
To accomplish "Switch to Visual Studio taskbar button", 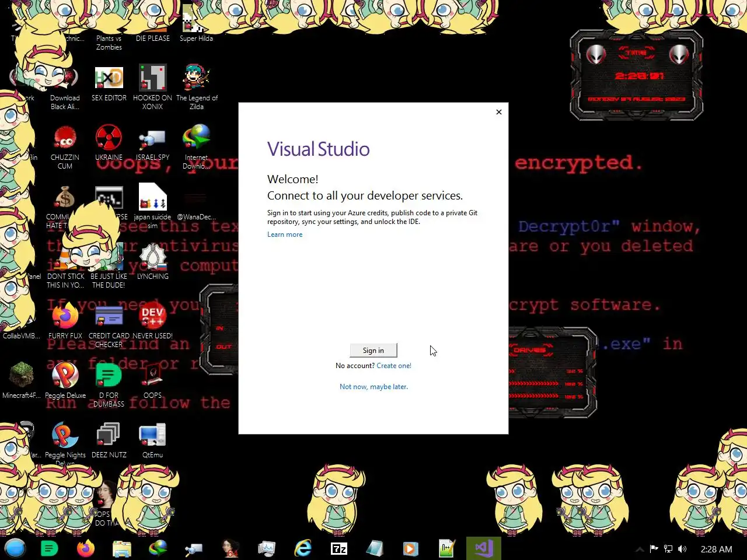I will pyautogui.click(x=483, y=548).
